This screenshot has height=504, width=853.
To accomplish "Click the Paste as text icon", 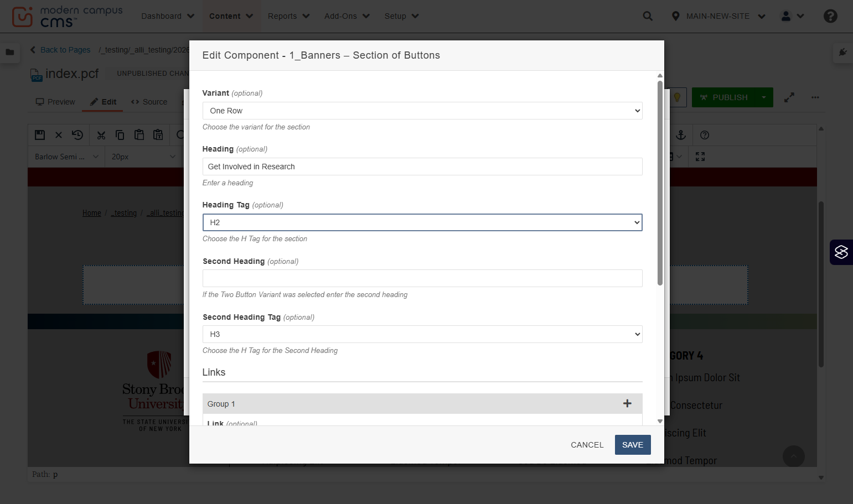I will [x=158, y=135].
